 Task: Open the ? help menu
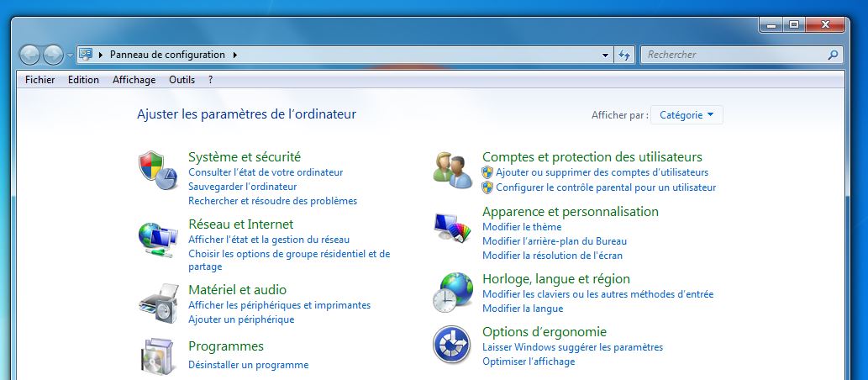click(x=210, y=80)
